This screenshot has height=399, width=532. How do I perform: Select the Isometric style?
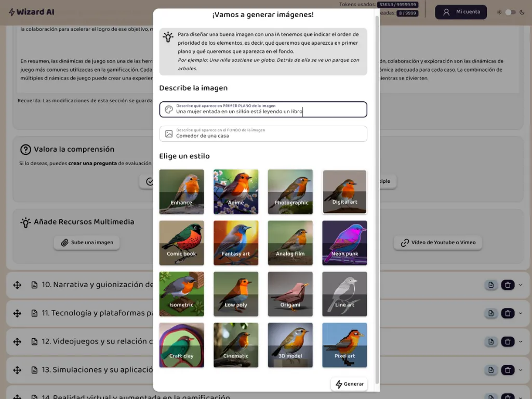pos(181,294)
